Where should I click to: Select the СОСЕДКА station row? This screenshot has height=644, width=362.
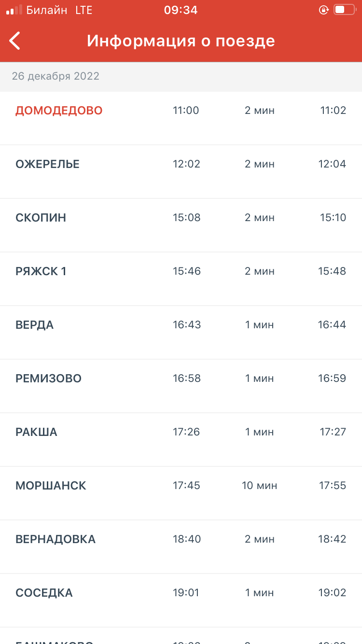[x=181, y=601]
